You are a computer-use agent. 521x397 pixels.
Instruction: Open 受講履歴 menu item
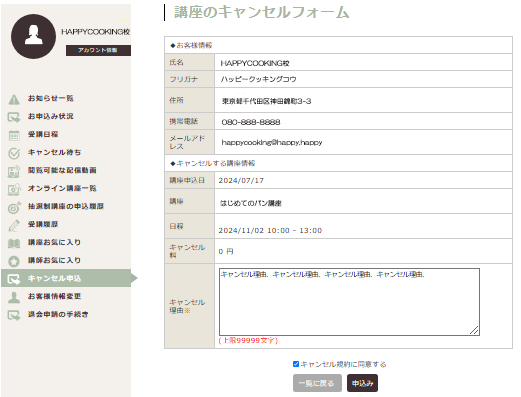[43, 224]
